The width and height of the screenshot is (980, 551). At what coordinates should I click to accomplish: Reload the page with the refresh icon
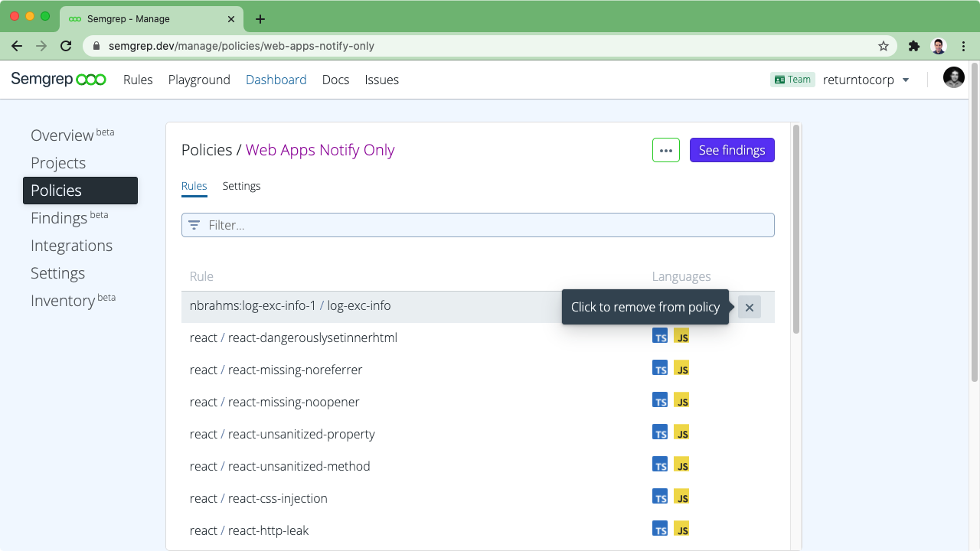click(66, 46)
